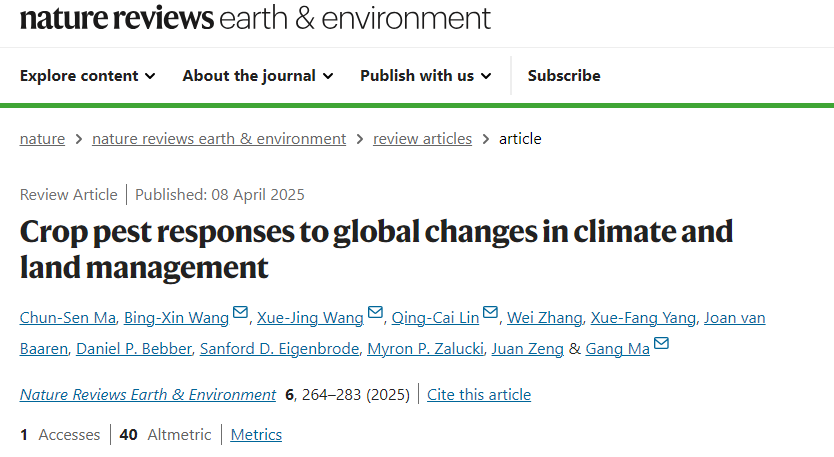
Task: Expand the Explore content dropdown
Action: 88,76
